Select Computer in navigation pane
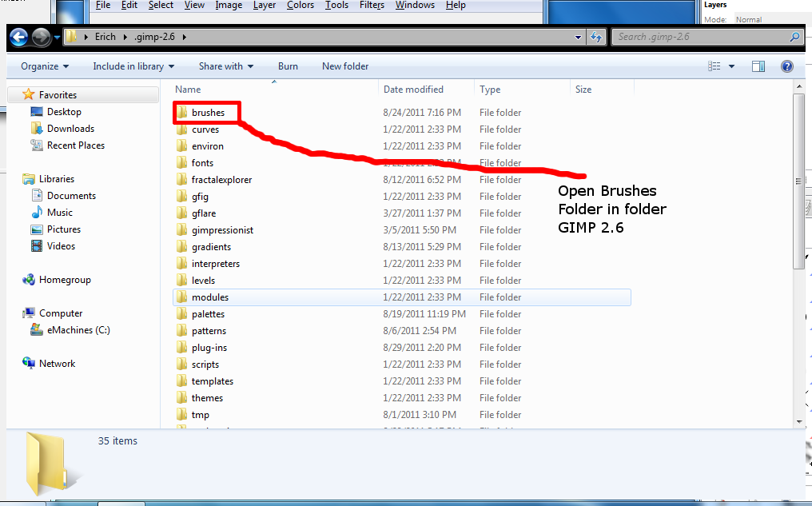This screenshot has width=812, height=506. click(x=61, y=313)
